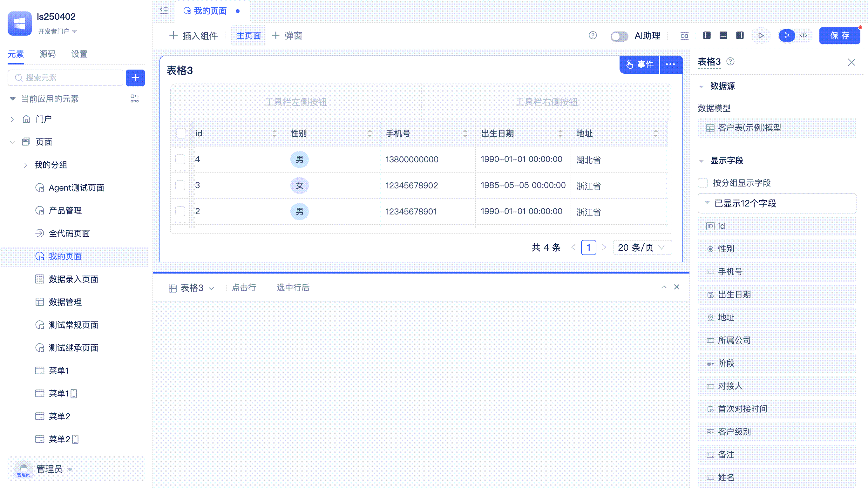This screenshot has width=868, height=488.
Task: Open the 选中行后 event tab
Action: [x=293, y=288]
